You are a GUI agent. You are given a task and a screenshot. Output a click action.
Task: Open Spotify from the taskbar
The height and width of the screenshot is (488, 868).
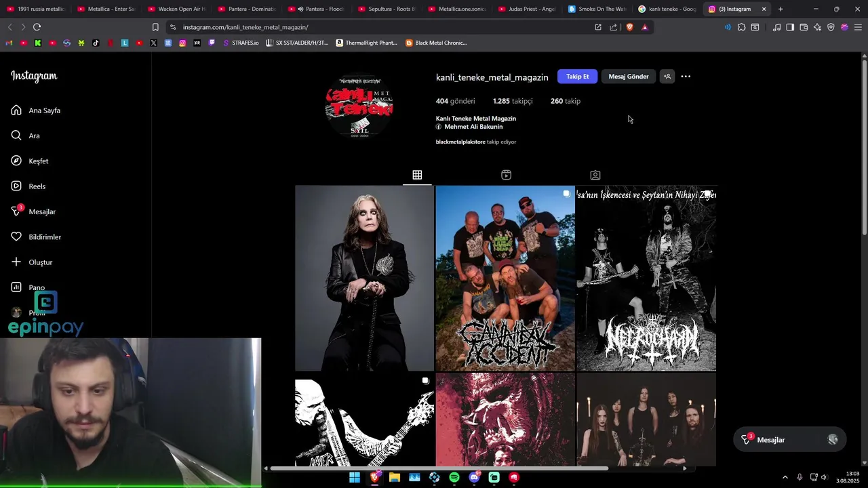point(454,477)
